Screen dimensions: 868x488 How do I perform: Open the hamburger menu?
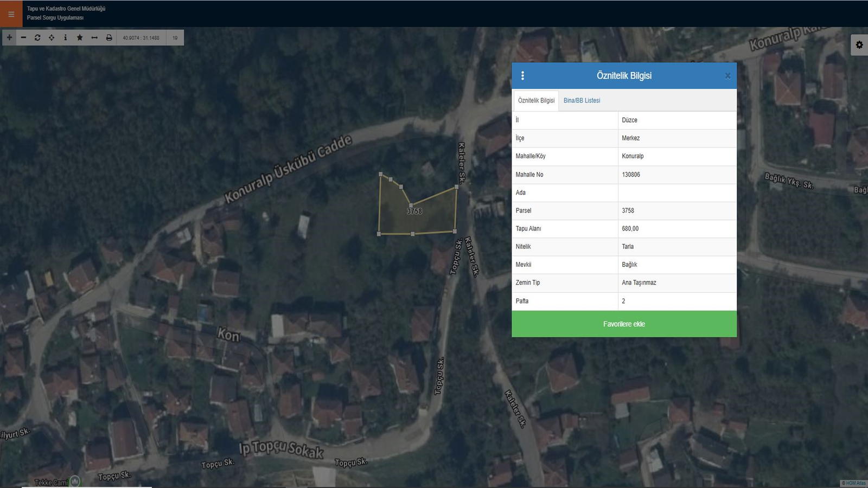[x=11, y=14]
